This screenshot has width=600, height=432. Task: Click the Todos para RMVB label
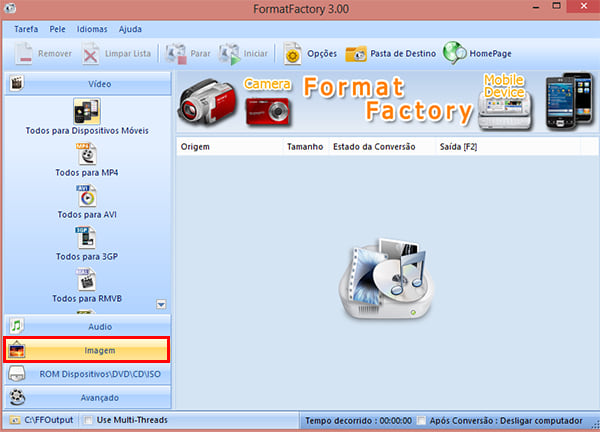coord(87,298)
